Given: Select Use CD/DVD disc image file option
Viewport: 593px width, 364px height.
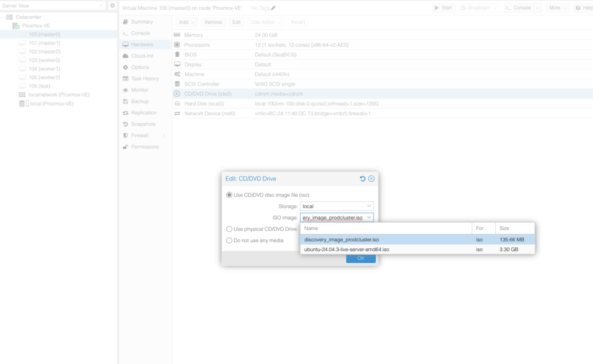Looking at the screenshot, I should pos(229,195).
